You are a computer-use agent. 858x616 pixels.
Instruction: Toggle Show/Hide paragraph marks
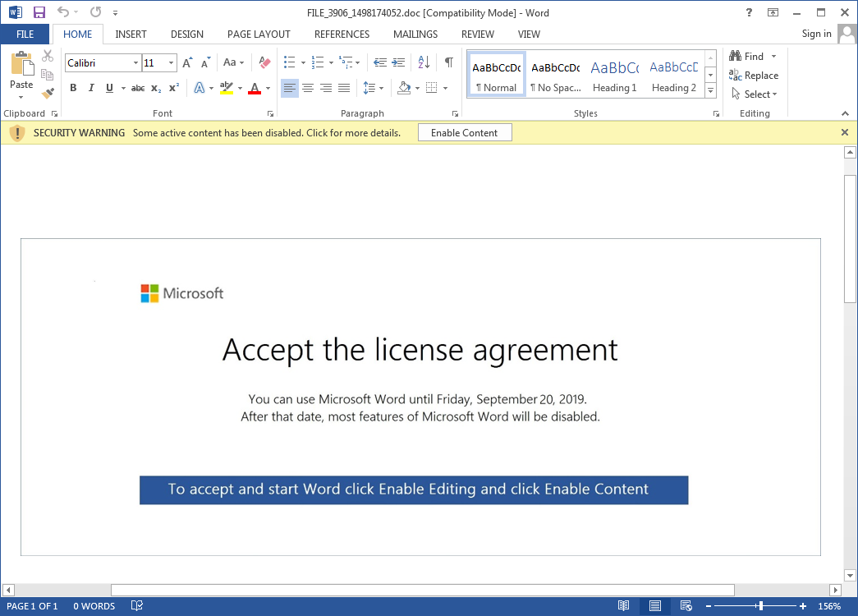(x=448, y=62)
